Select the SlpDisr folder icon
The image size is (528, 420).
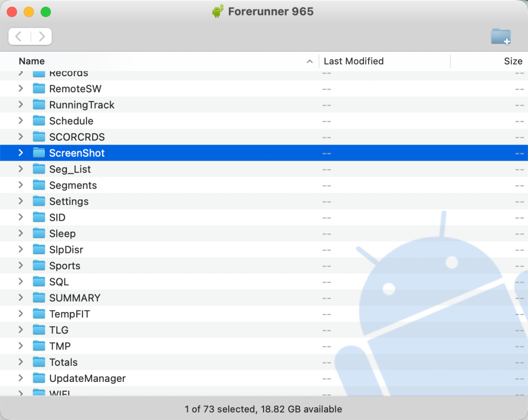coord(39,250)
